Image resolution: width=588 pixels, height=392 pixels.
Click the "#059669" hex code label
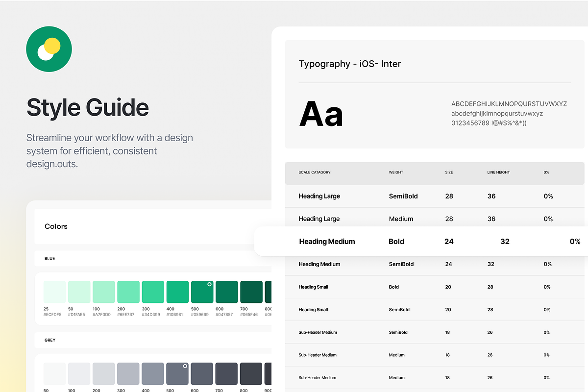tap(200, 315)
